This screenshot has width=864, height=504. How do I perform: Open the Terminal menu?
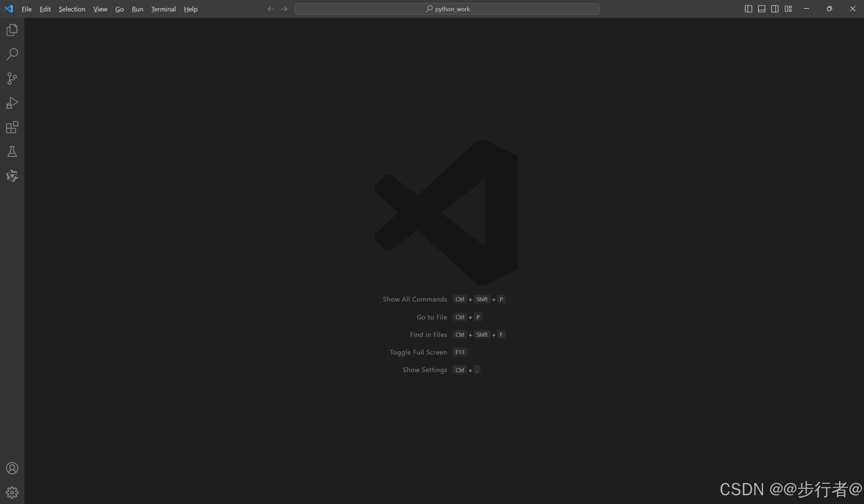click(163, 9)
